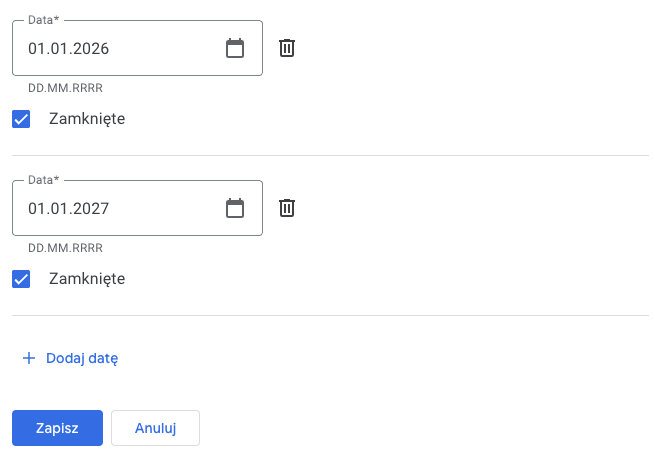The height and width of the screenshot is (464, 655).
Task: Cancel editing with the Anuluj button
Action: [x=155, y=428]
